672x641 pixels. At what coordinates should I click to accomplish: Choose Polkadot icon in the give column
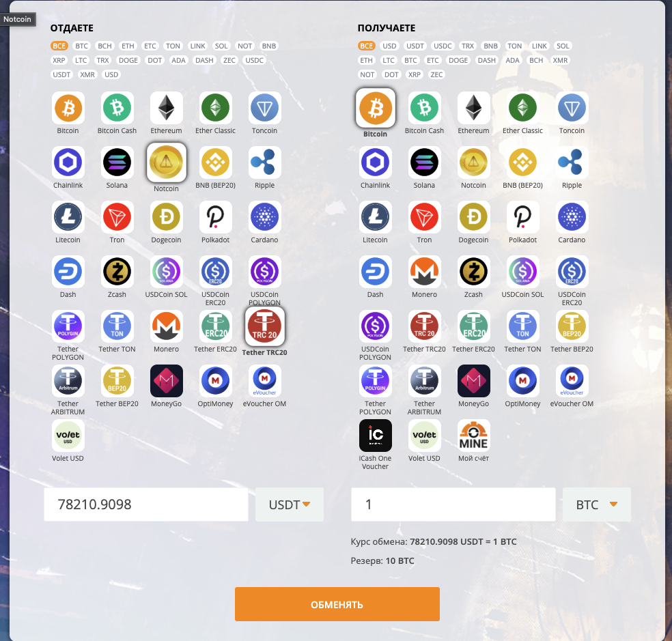click(216, 217)
